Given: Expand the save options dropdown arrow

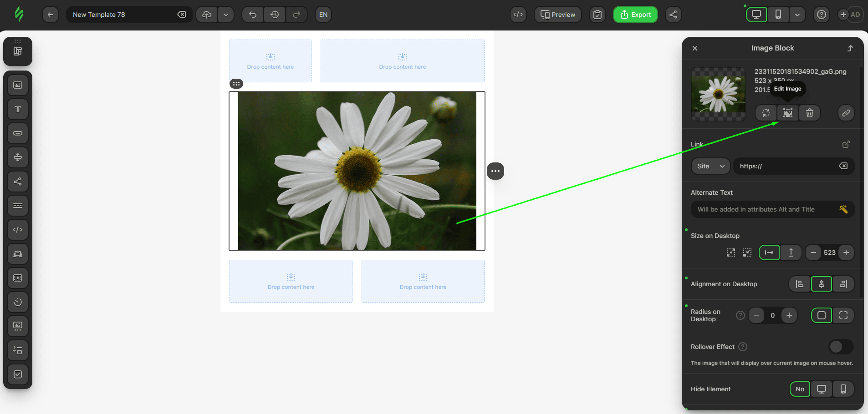Looking at the screenshot, I should 226,15.
